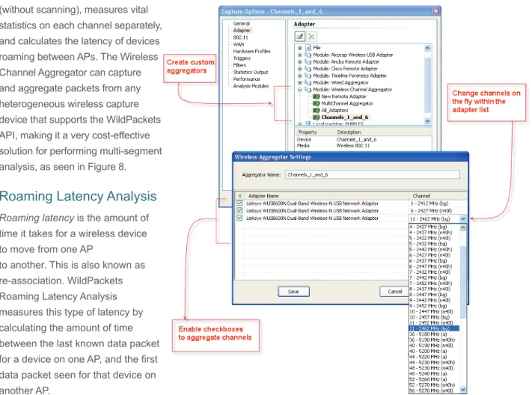Click the Save button
This screenshot has height=395, width=532.
[x=293, y=292]
